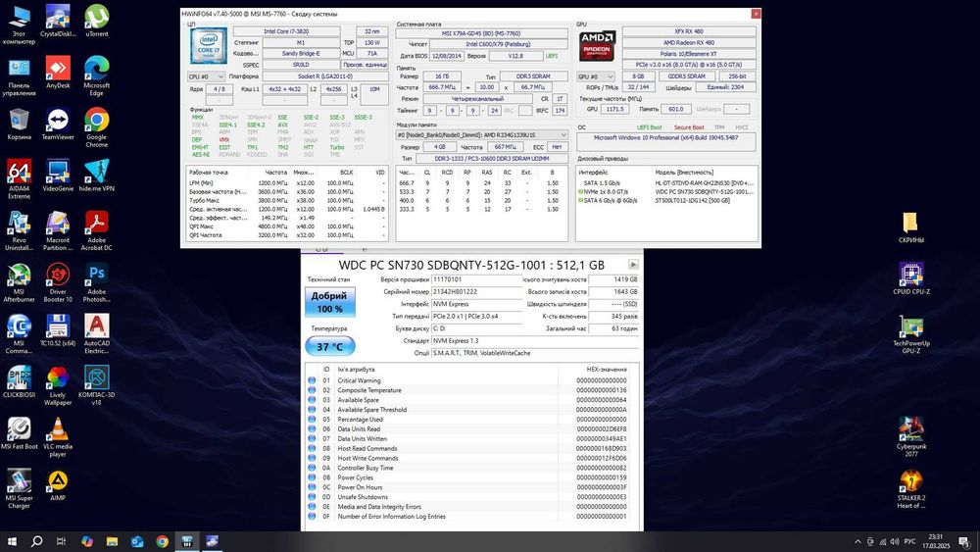Image resolution: width=980 pixels, height=552 pixels.
Task: Open the CLICKBIOSII desktop icon
Action: (x=19, y=382)
